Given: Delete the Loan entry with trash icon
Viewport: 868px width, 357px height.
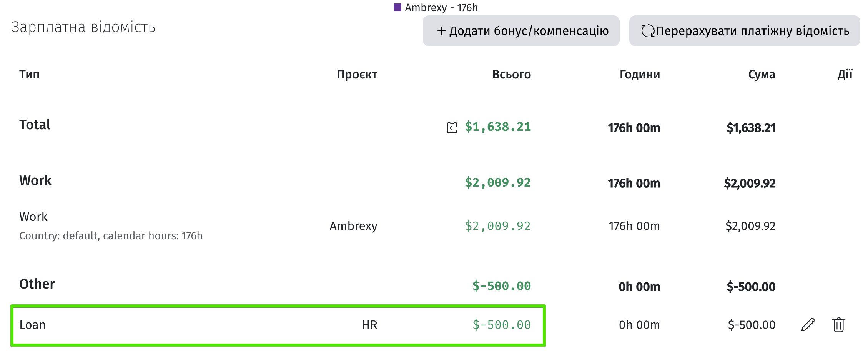Looking at the screenshot, I should pos(838,325).
